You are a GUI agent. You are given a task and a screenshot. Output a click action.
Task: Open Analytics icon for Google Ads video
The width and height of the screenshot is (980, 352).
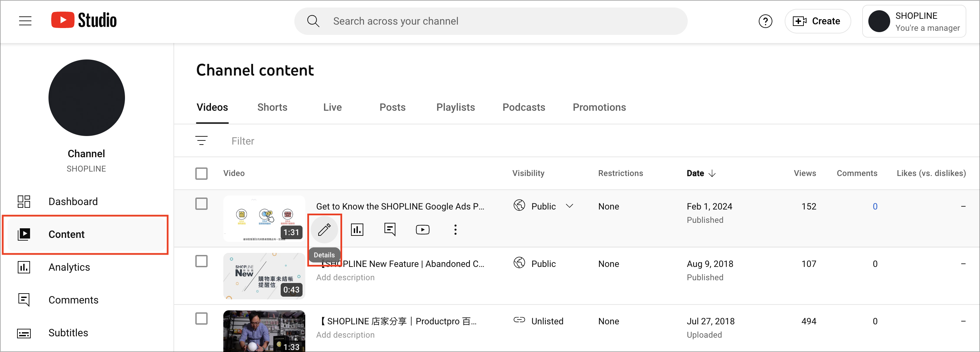[x=357, y=230]
